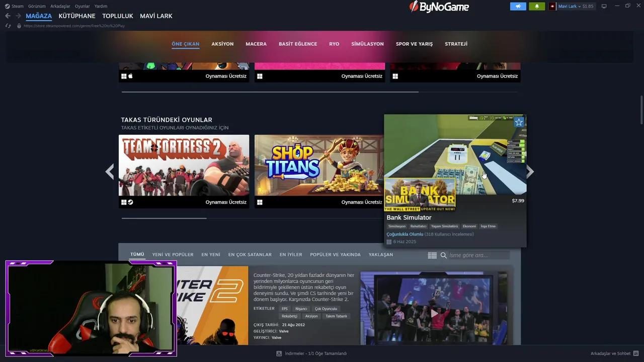Select the BASİT EĞLENCE genre tab
This screenshot has height=362, width=644.
(298, 44)
